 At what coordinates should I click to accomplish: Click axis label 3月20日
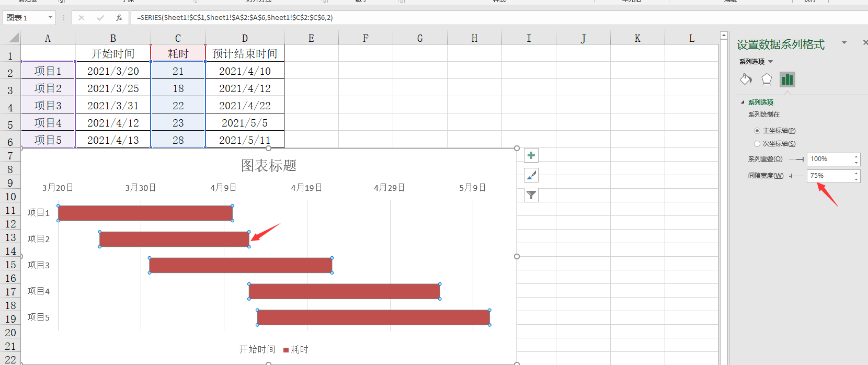58,188
